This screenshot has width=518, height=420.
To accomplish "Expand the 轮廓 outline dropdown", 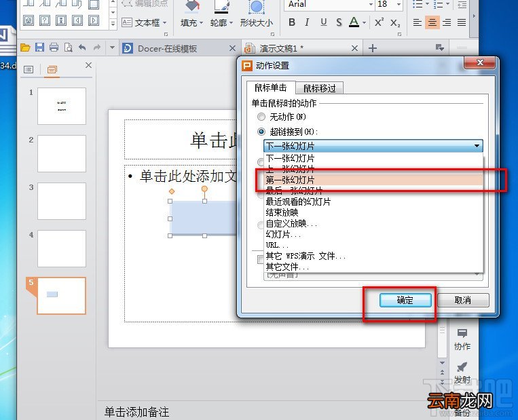I will 232,23.
